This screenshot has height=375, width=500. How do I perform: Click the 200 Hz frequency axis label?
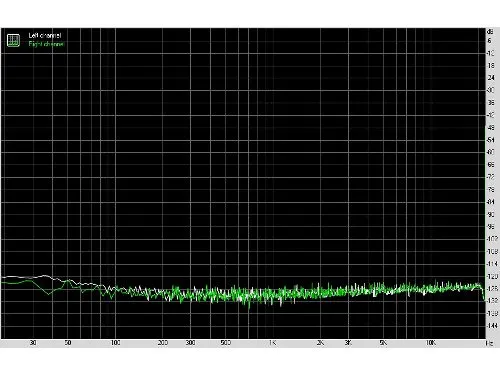(162, 343)
